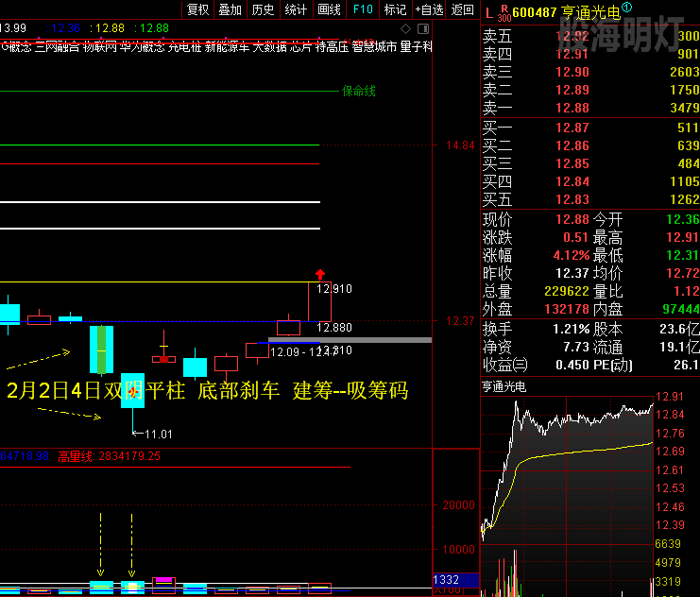Image resolution: width=700 pixels, height=597 pixels.
Task: Click the 收益(三) value 0.450
Action: [x=572, y=365]
